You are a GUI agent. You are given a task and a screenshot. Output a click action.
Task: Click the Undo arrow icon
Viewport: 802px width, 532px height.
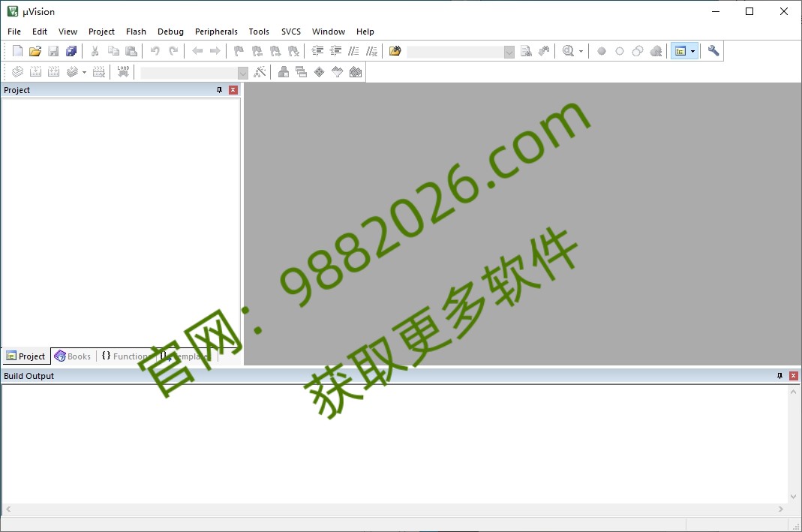(155, 51)
